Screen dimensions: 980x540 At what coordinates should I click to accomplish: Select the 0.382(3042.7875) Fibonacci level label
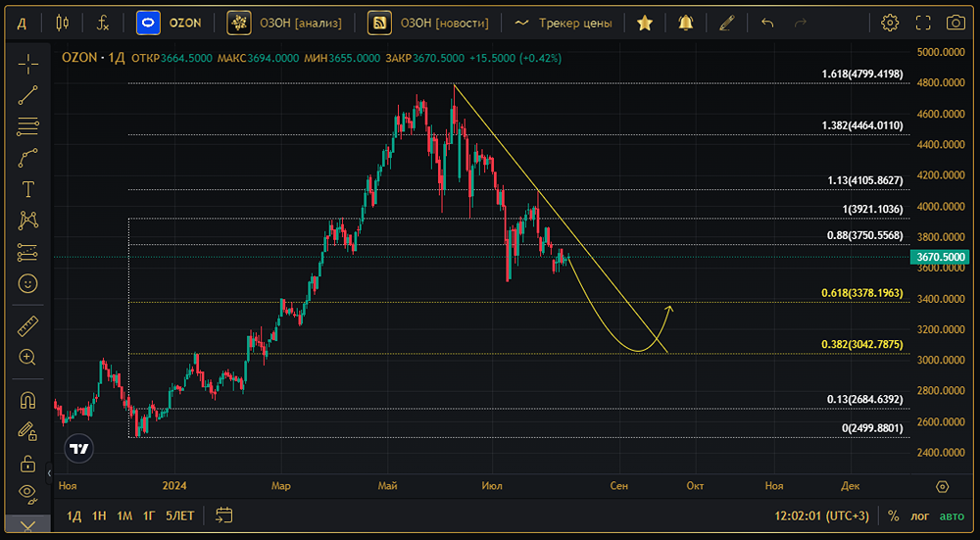[x=861, y=344]
